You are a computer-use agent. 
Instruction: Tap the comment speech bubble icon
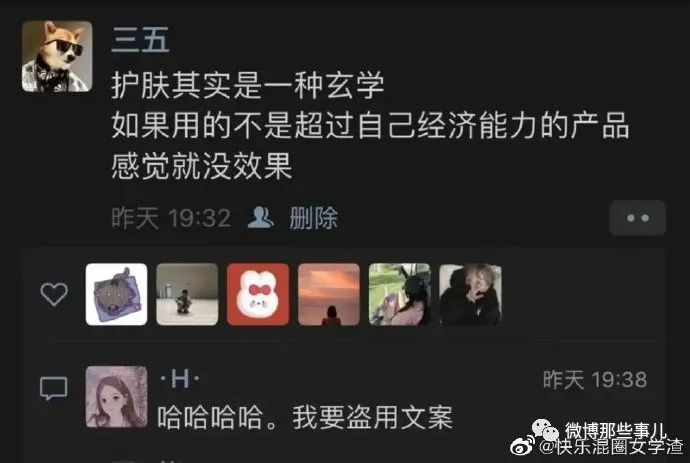(54, 388)
